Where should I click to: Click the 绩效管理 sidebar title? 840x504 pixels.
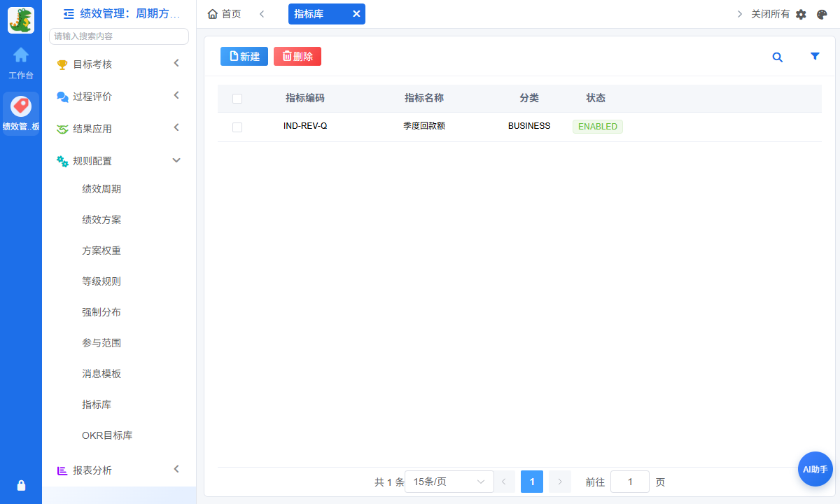130,13
